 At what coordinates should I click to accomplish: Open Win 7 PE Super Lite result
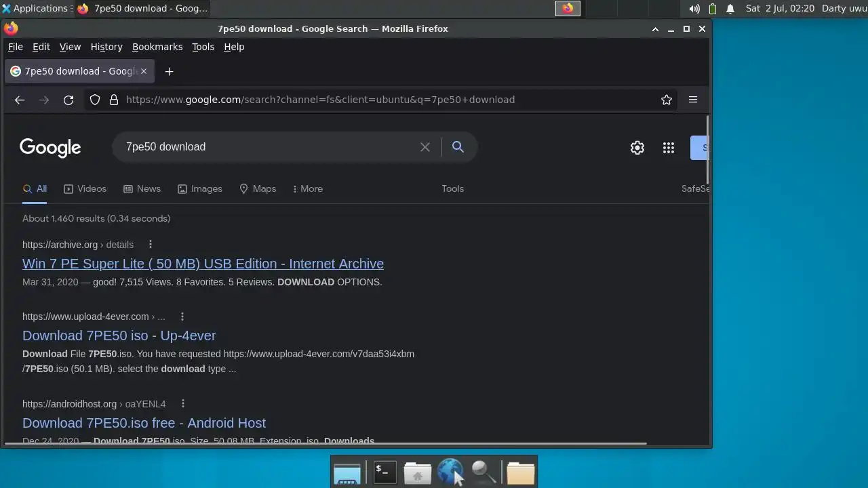[203, 264]
